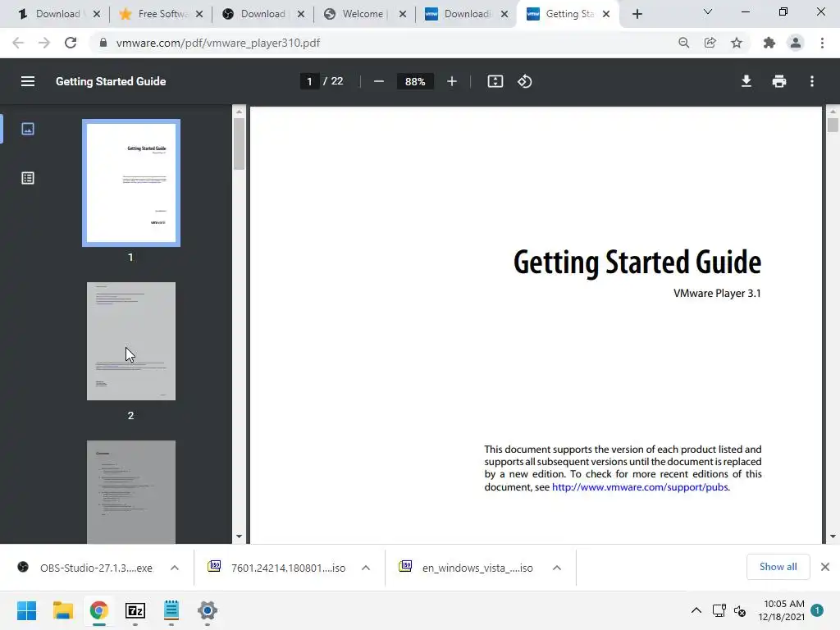
Task: Close the Free Software tab
Action: (199, 14)
